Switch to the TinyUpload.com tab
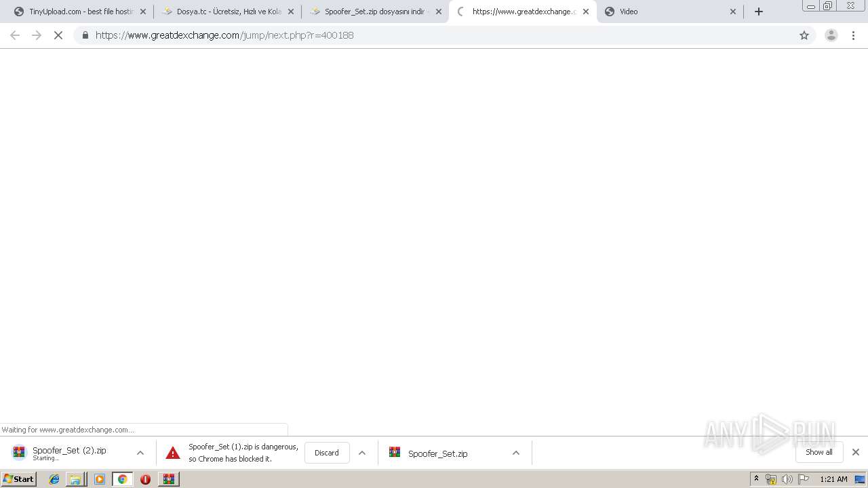 [x=80, y=12]
